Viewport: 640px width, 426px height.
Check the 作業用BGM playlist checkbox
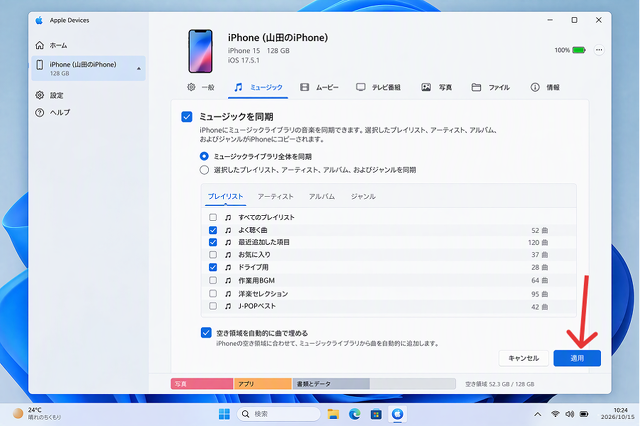tap(213, 280)
